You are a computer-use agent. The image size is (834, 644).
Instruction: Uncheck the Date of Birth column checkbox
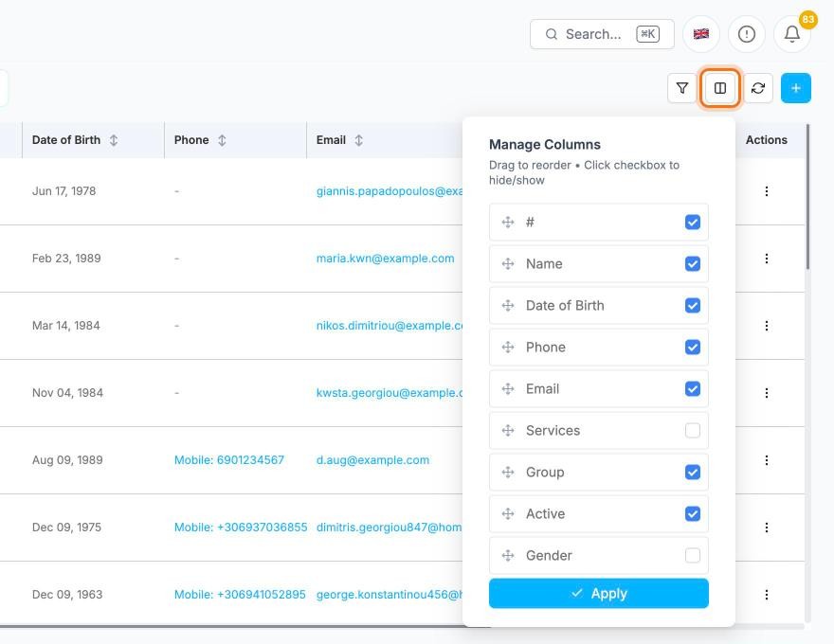[x=693, y=306]
